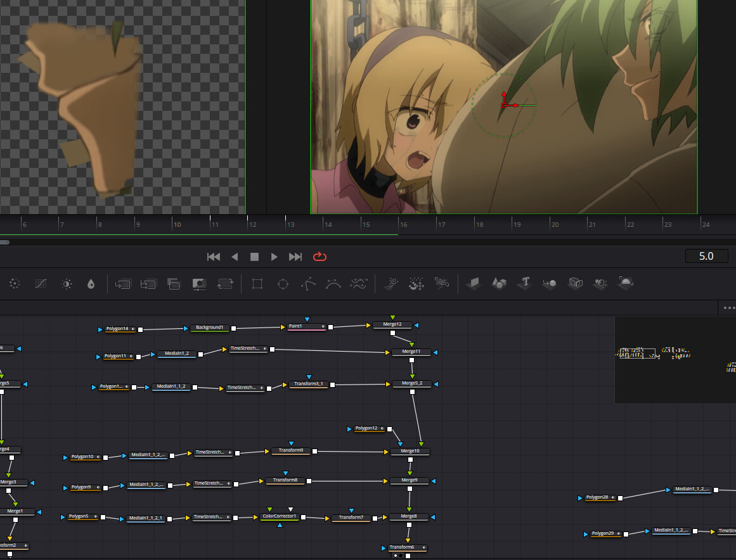Select the Paint1 node
The image size is (736, 560).
click(x=306, y=327)
